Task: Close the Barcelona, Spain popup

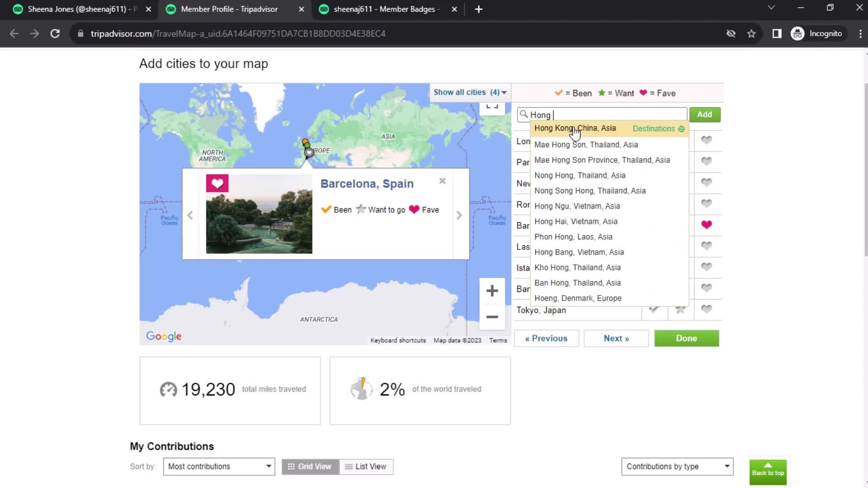Action: (443, 181)
